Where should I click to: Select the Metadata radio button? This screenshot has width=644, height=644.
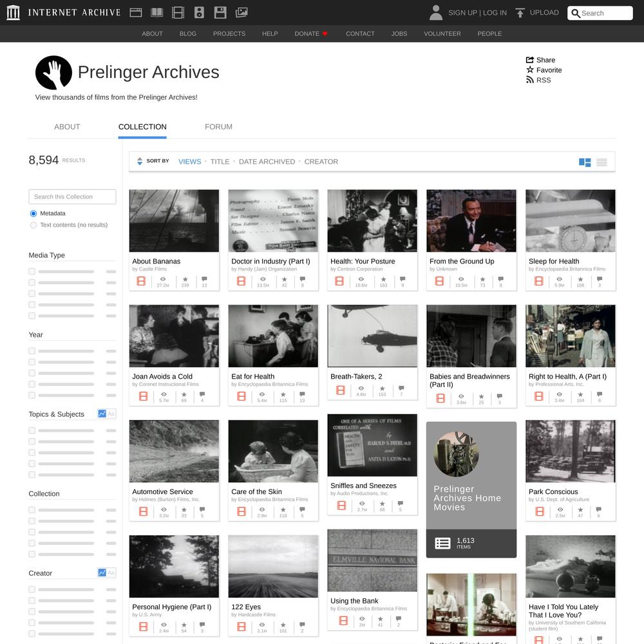point(33,214)
